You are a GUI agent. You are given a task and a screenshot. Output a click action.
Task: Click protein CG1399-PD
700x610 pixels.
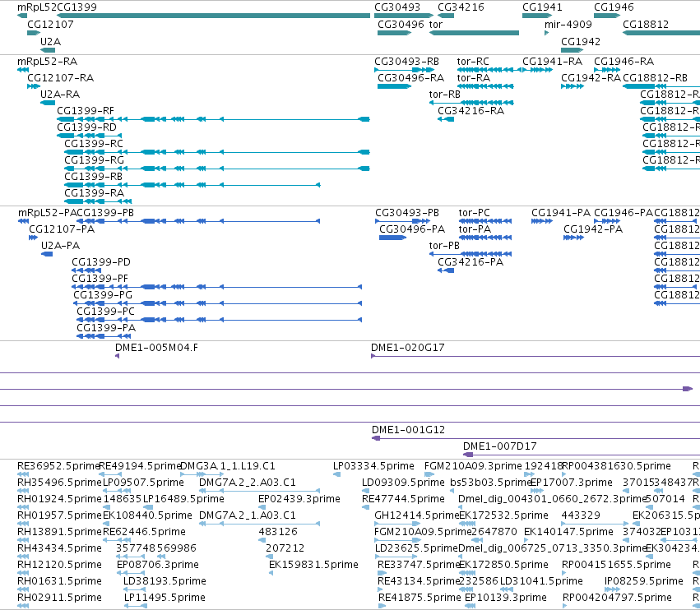coord(101,262)
